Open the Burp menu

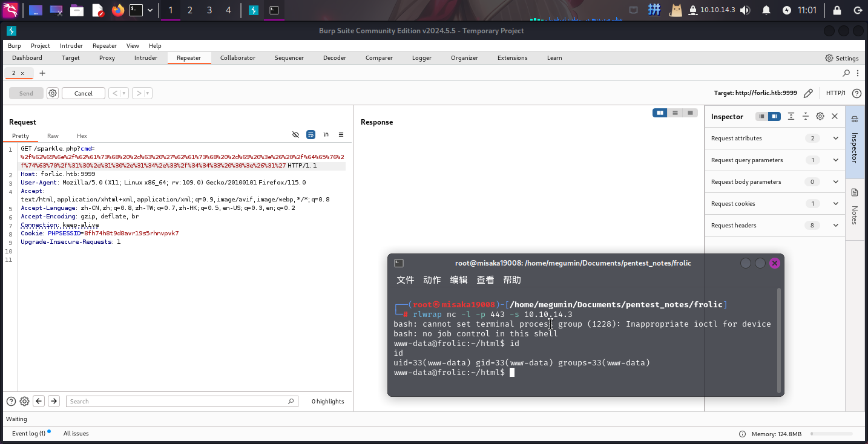coord(14,45)
